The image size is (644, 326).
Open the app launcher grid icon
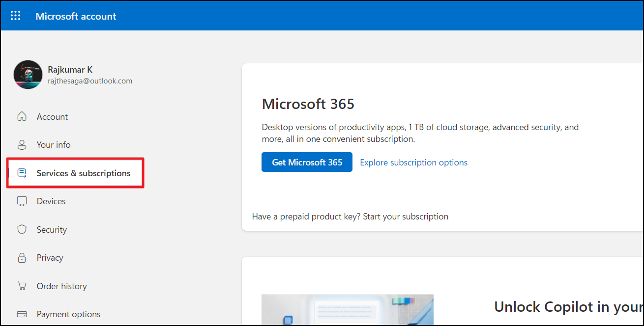pos(16,16)
